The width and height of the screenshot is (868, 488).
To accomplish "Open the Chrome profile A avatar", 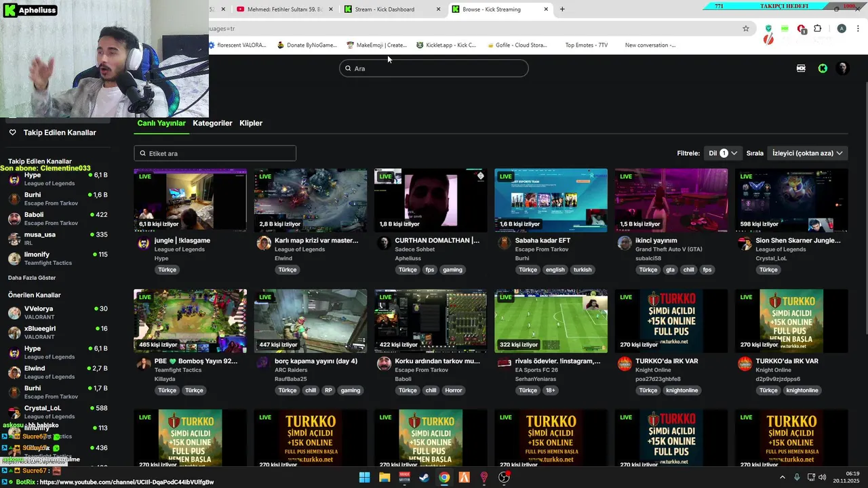I will point(842,28).
